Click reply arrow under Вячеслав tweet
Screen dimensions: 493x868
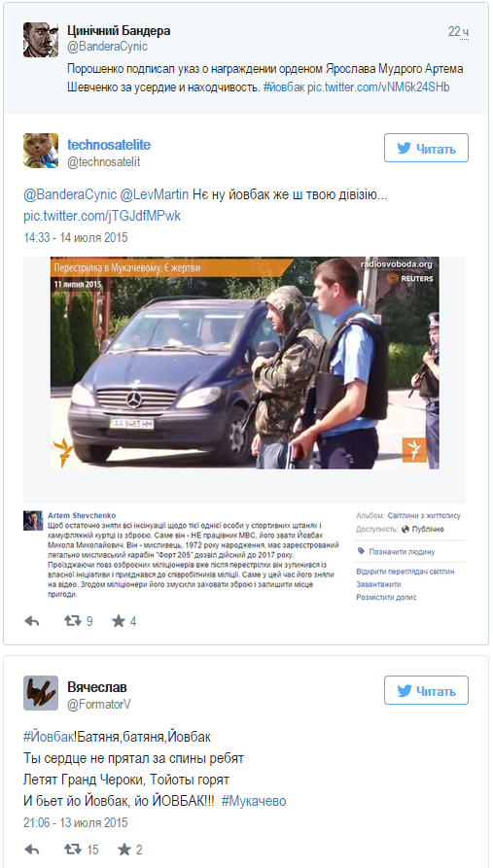click(32, 850)
